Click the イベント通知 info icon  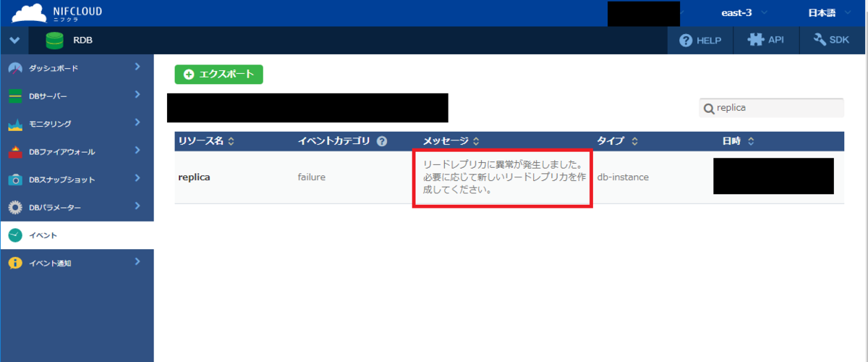(x=15, y=263)
